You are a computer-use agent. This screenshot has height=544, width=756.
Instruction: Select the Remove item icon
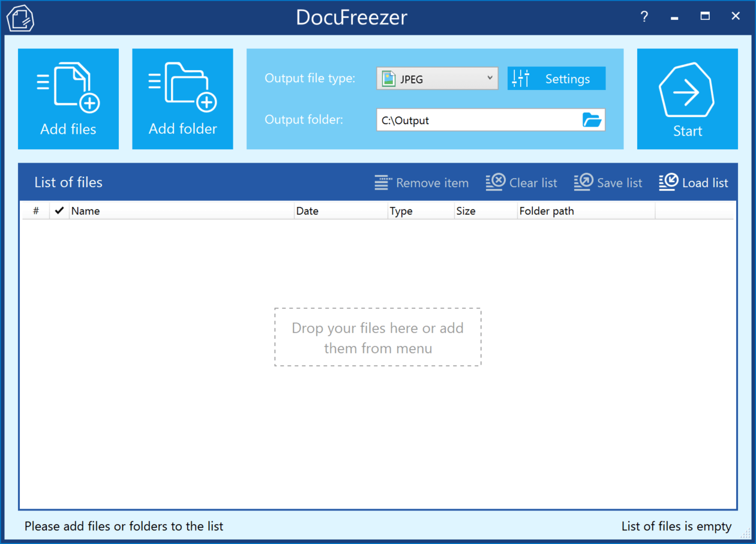(382, 182)
